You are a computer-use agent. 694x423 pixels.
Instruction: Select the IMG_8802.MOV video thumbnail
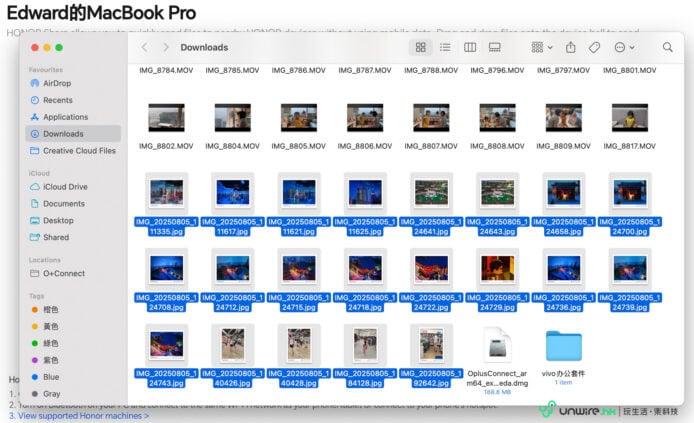pos(166,118)
